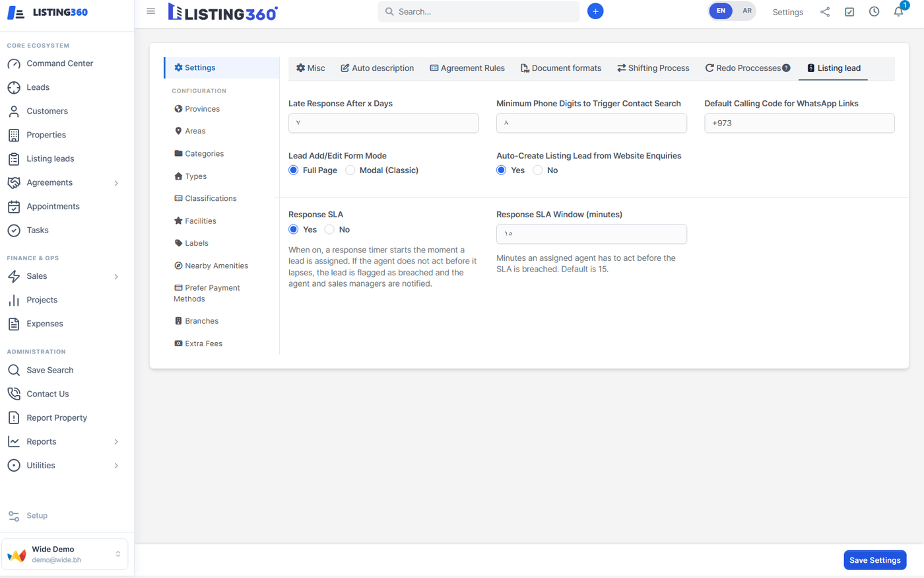The width and height of the screenshot is (924, 578).
Task: Open the notifications bell
Action: click(898, 12)
